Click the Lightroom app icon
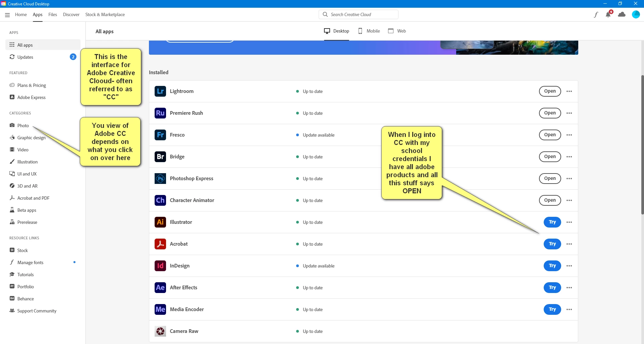This screenshot has height=344, width=644. pyautogui.click(x=160, y=91)
